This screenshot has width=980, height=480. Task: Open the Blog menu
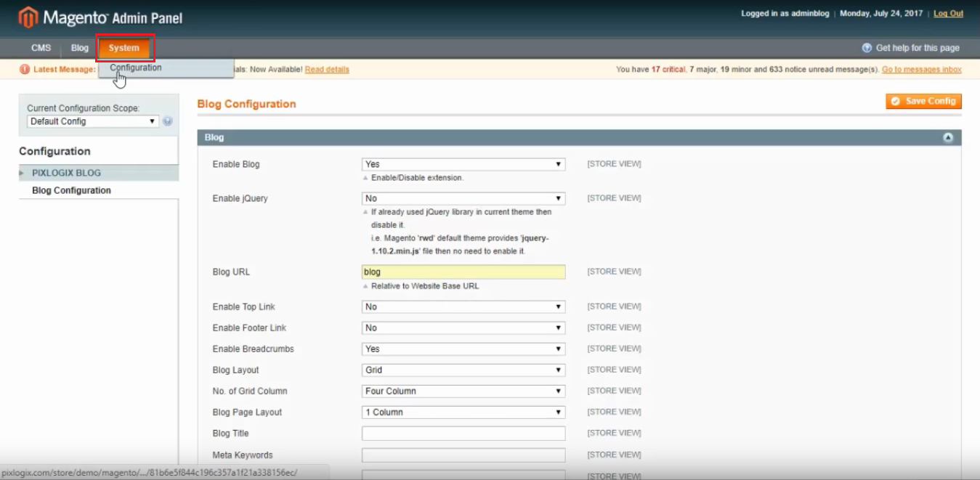(x=79, y=48)
